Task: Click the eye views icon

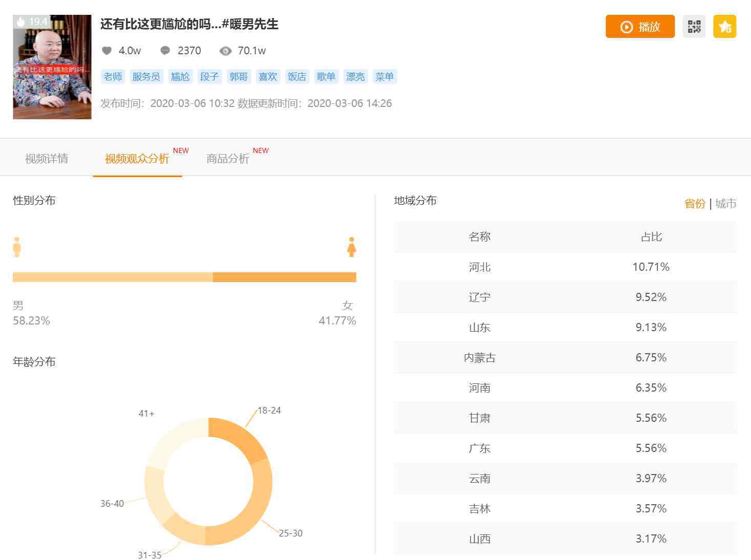Action: click(225, 51)
